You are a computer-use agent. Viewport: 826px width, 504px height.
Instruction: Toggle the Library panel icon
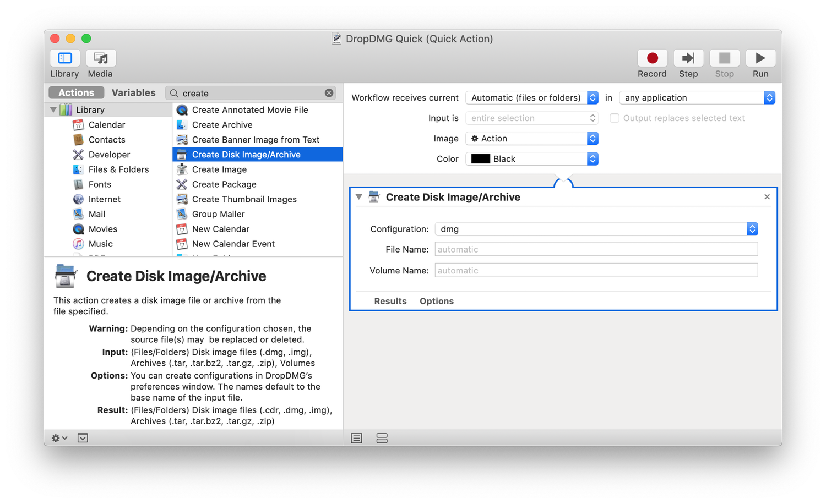coord(65,58)
